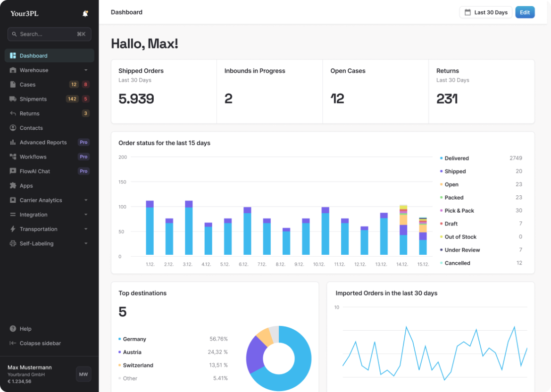
Task: Click the Shipments truck icon
Action: tap(13, 99)
